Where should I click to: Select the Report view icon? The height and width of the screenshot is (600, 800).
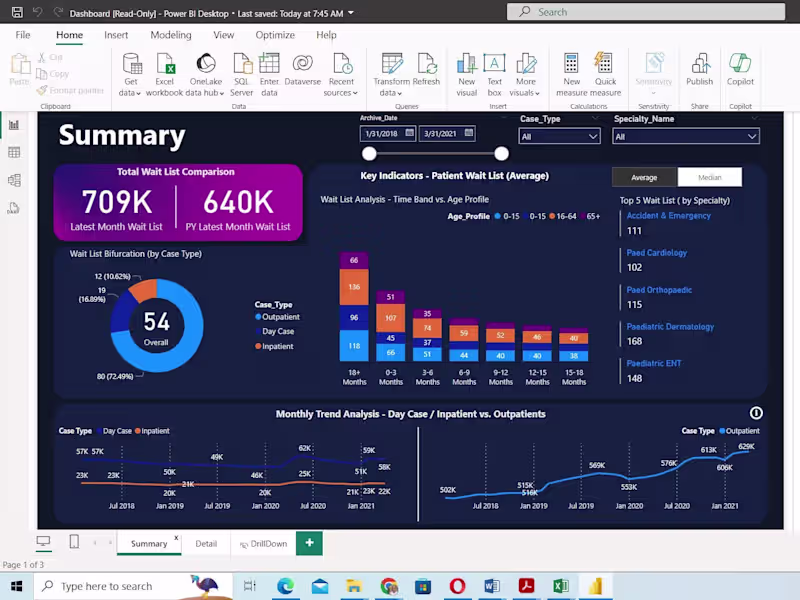[14, 125]
